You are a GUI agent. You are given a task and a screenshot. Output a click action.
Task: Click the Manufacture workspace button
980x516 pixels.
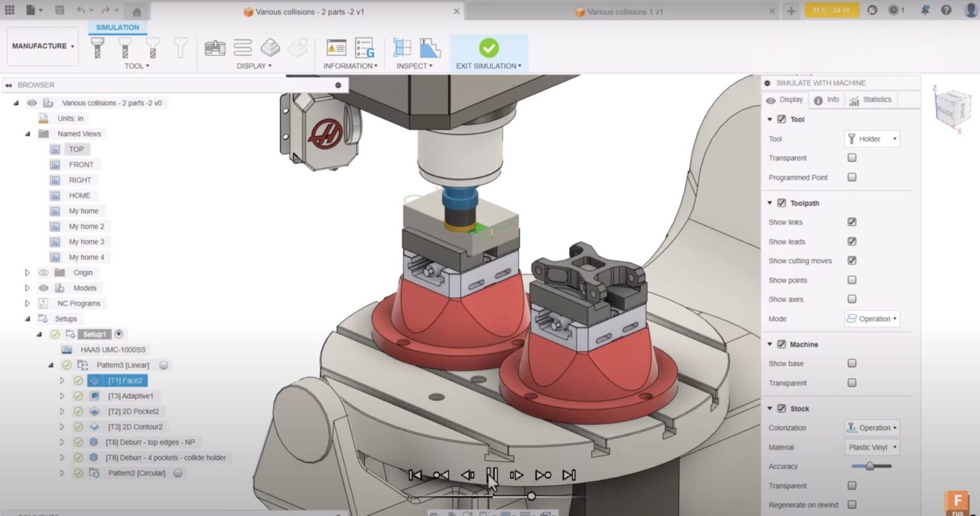click(42, 46)
